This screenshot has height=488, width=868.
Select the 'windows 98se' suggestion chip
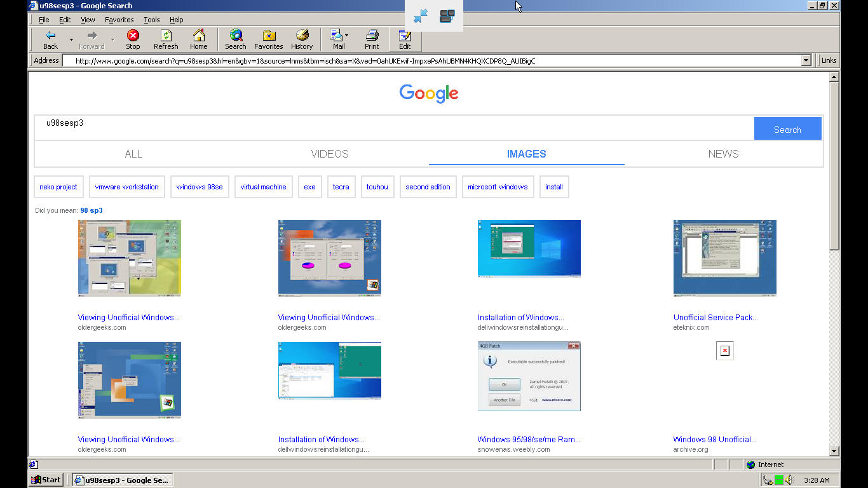click(200, 187)
